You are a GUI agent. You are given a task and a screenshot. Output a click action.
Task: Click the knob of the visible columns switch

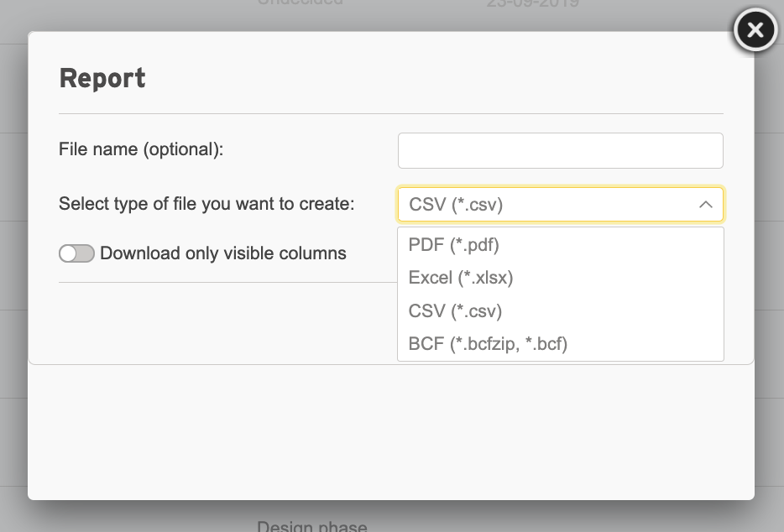68,253
